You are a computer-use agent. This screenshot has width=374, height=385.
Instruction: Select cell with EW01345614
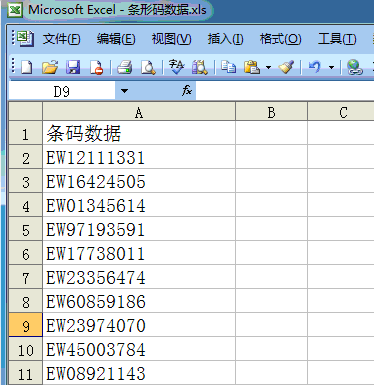coord(139,205)
